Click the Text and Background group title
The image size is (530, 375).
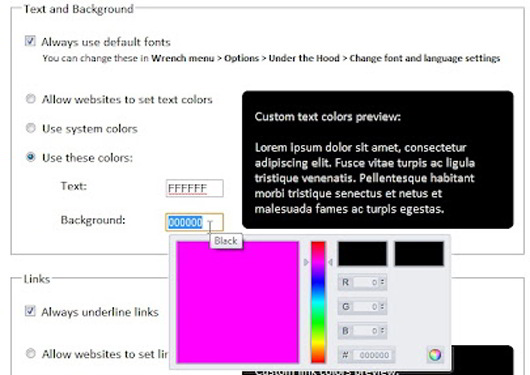point(79,9)
